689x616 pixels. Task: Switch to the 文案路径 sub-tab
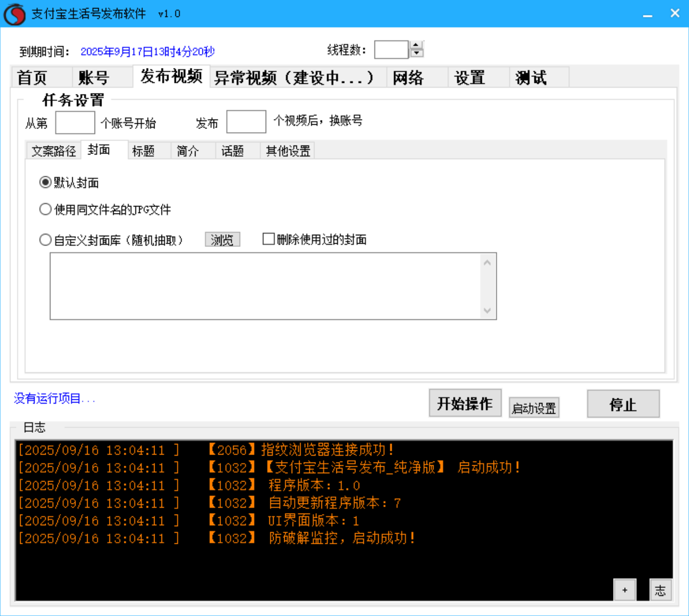click(x=53, y=151)
